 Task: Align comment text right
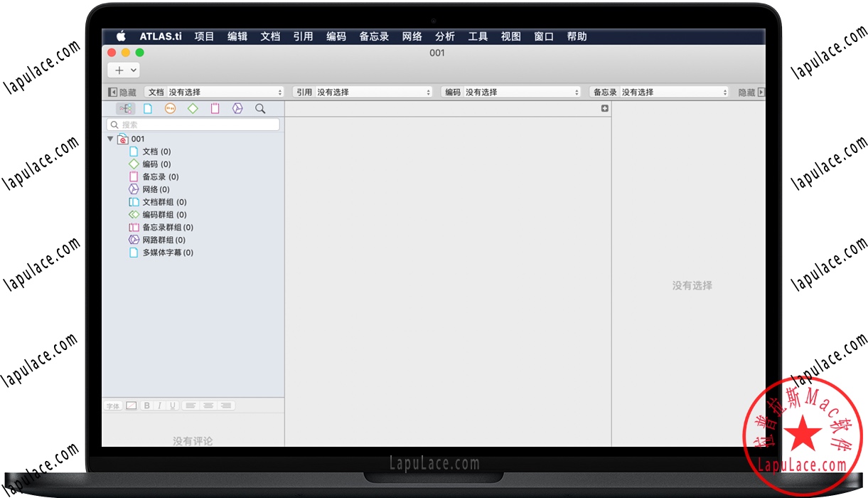[x=226, y=406]
